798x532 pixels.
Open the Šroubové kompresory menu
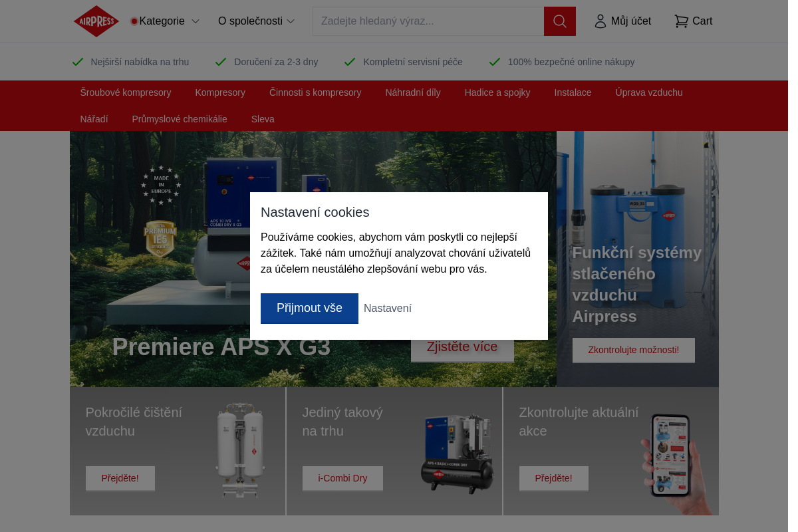point(126,92)
